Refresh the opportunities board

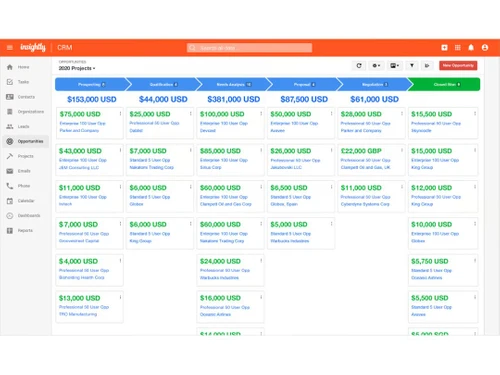coord(359,66)
